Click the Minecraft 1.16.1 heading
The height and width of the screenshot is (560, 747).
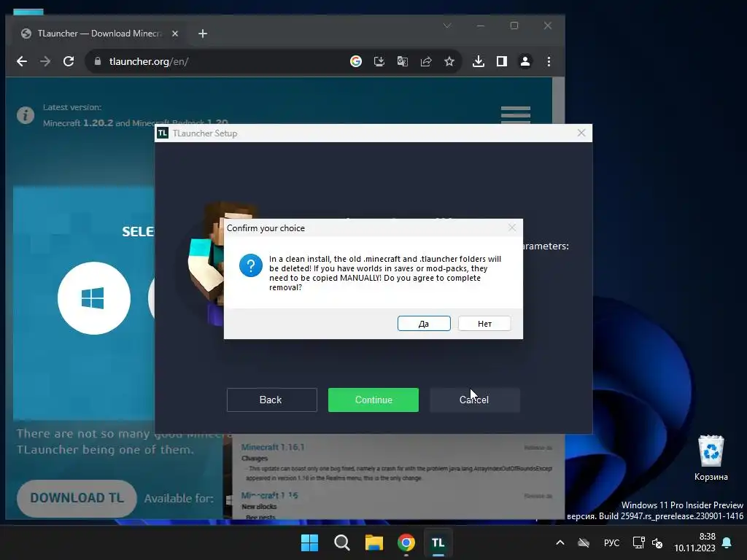[x=273, y=447]
